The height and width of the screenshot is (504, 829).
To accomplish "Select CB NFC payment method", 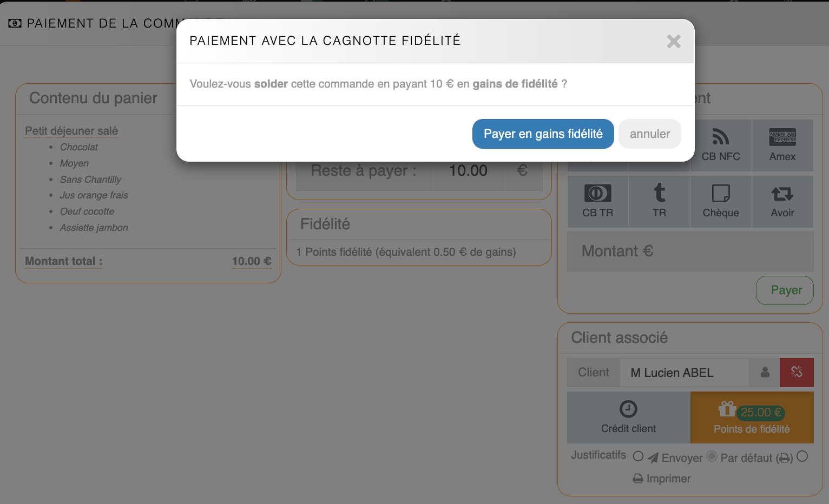I will click(721, 145).
